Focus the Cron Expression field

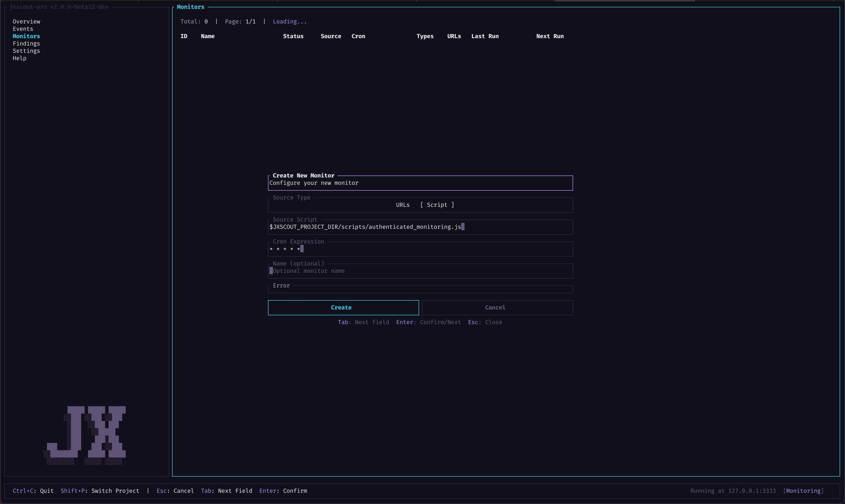(421, 249)
